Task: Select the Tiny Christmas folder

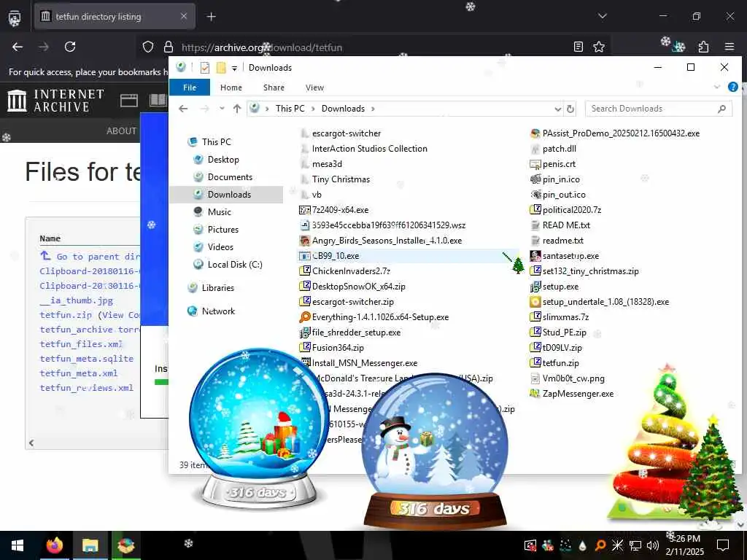Action: coord(341,179)
